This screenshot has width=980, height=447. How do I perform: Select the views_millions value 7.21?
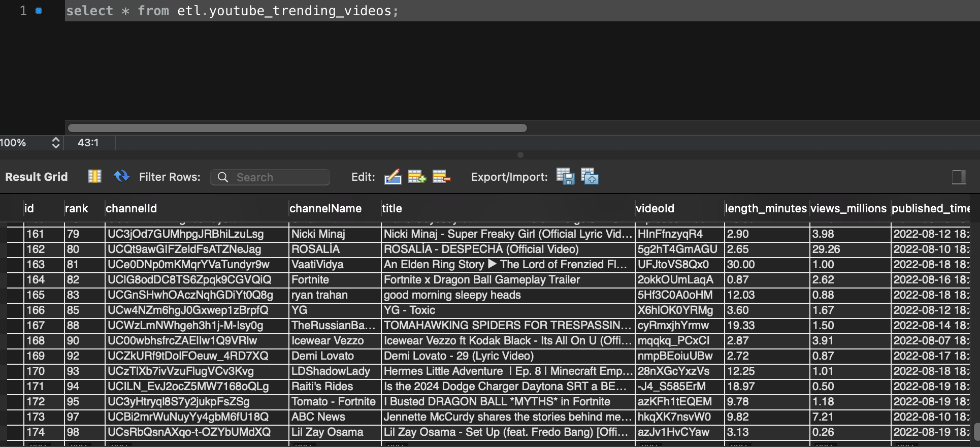tap(850, 417)
